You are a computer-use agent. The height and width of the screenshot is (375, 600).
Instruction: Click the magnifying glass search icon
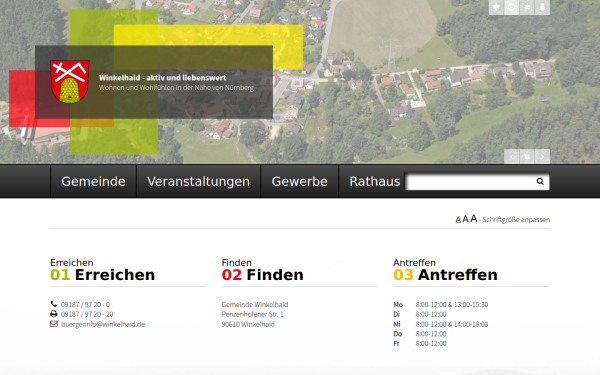[540, 181]
